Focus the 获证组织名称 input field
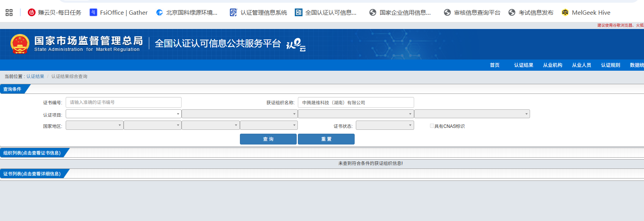644x221 pixels. click(x=356, y=102)
